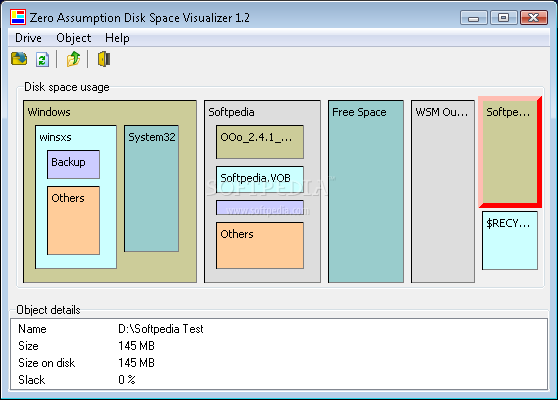Screen dimensions: 558x400
Task: Select the Backup block inside winsxs
Action: 73,164
